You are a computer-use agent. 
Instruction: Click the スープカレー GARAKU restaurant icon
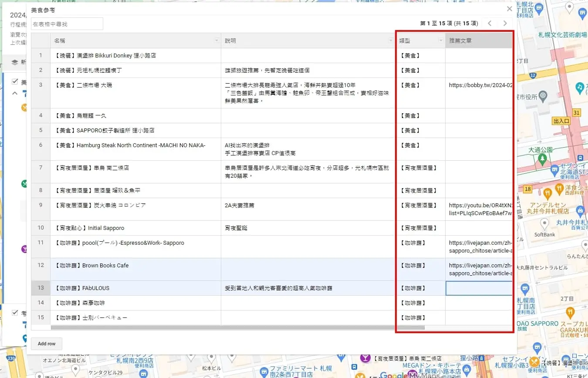coord(570,312)
